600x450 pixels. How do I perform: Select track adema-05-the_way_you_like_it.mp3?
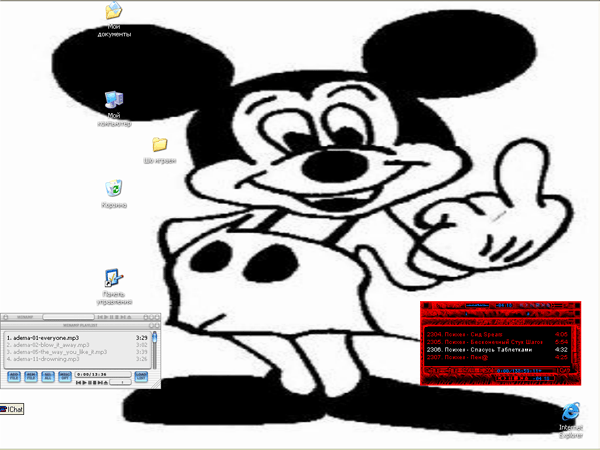(x=77, y=352)
